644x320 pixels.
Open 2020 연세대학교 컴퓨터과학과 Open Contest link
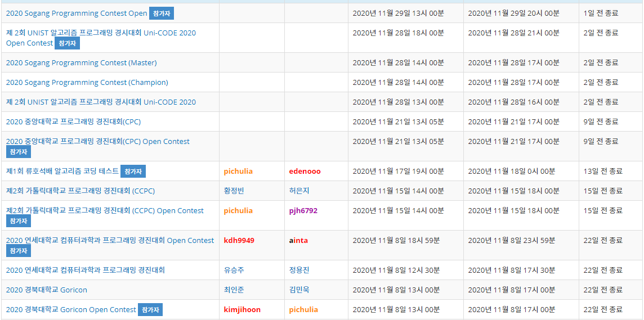[x=110, y=240]
